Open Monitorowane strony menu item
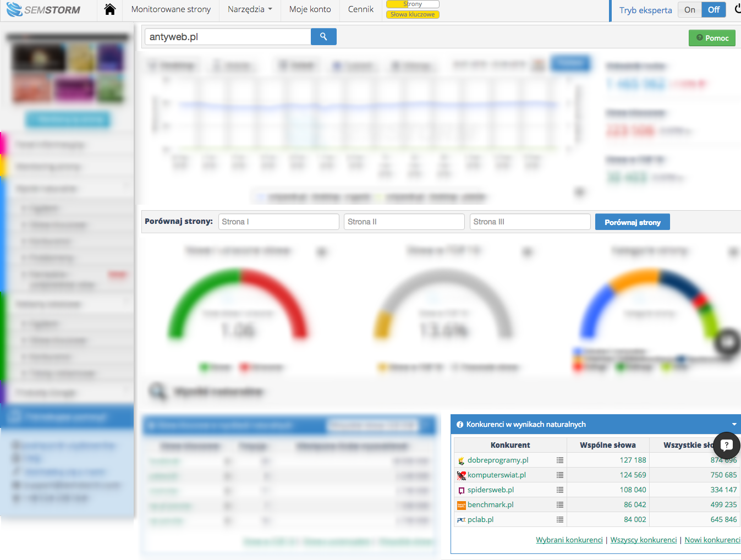Viewport: 741px width, 560px height. [x=171, y=9]
